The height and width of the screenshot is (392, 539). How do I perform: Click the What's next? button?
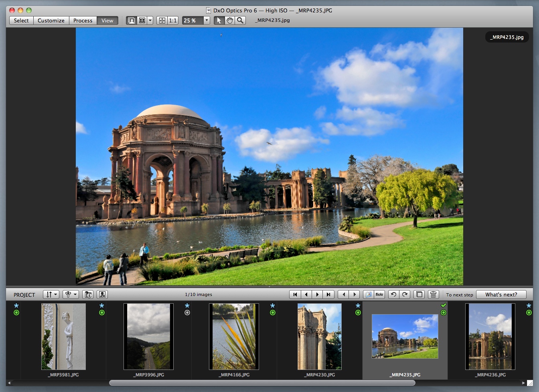tap(501, 295)
